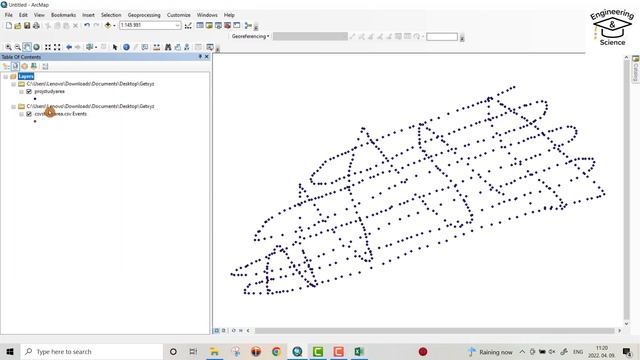The image size is (640, 360).
Task: Open the Geoprocessing menu
Action: point(144,15)
